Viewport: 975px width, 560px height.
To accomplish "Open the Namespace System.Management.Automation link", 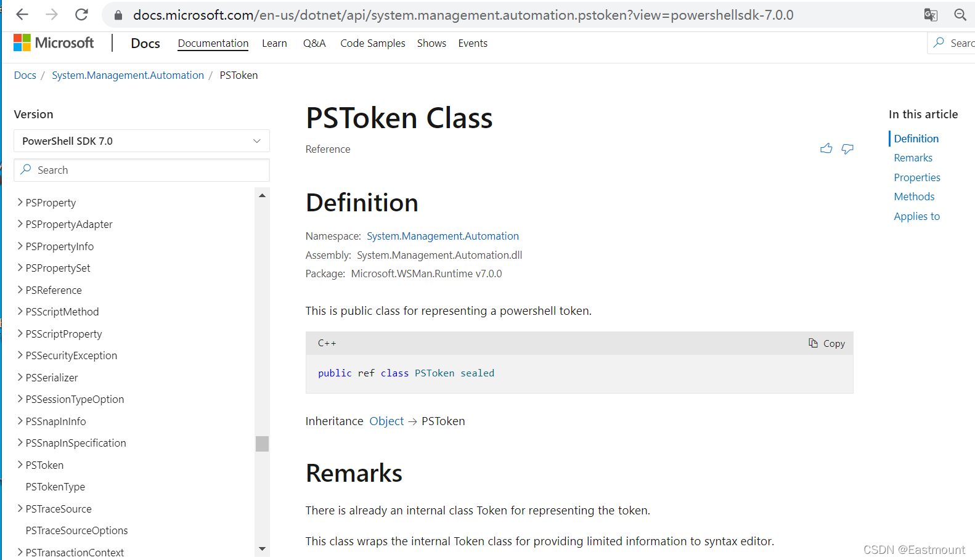I will (443, 236).
